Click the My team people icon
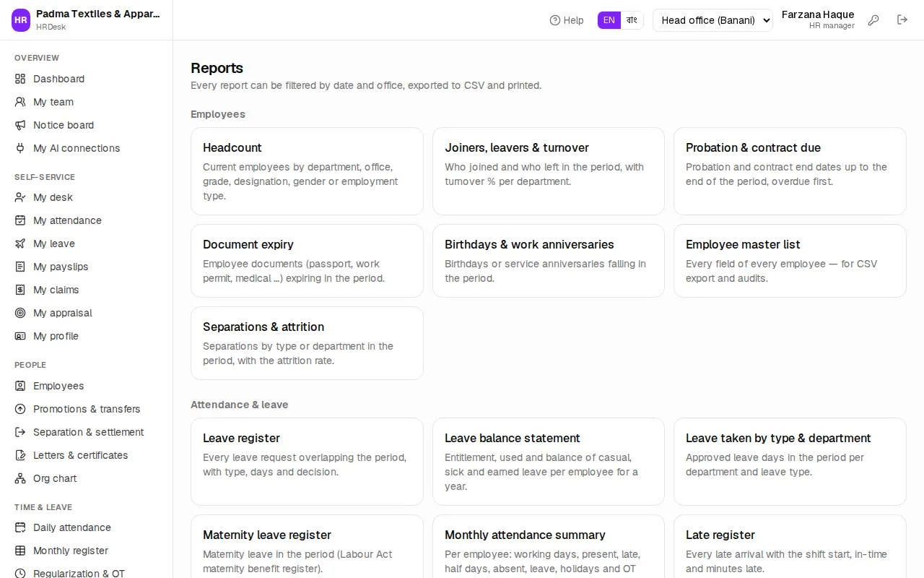The width and height of the screenshot is (924, 578). (x=20, y=102)
